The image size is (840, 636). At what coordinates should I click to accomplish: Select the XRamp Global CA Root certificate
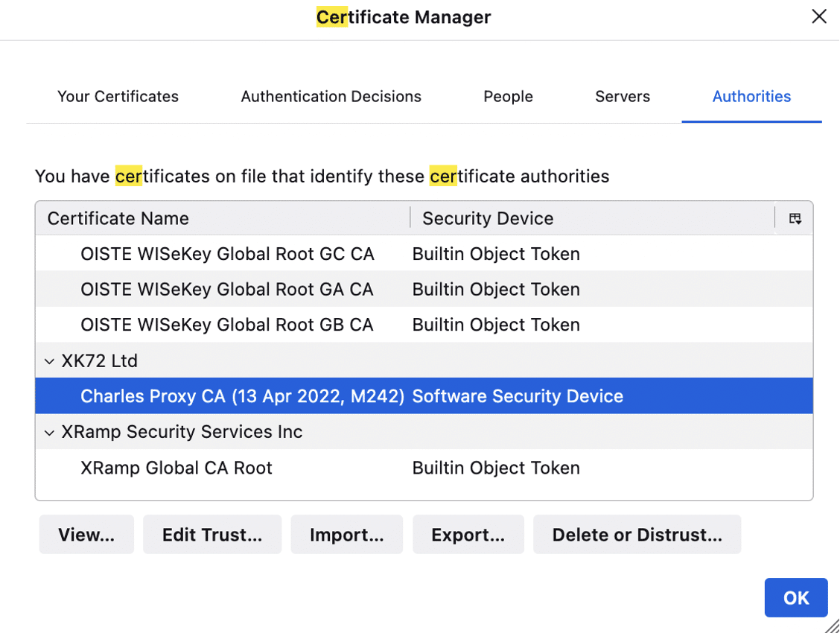tap(176, 468)
